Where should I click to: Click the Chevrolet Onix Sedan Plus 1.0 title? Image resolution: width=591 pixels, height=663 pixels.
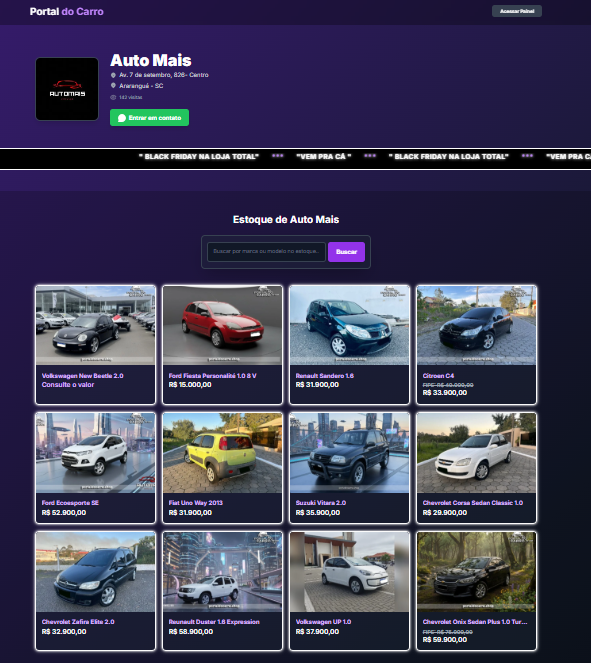475,622
